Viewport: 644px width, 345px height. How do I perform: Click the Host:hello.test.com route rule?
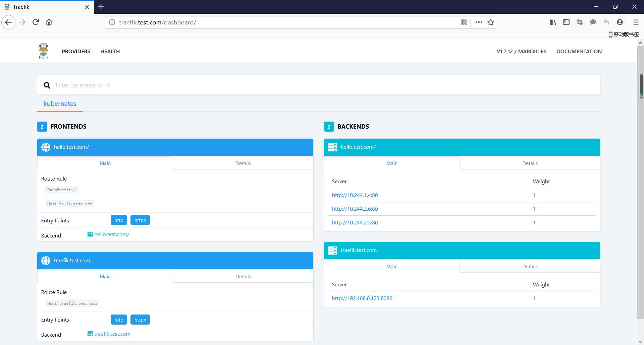[x=70, y=204]
